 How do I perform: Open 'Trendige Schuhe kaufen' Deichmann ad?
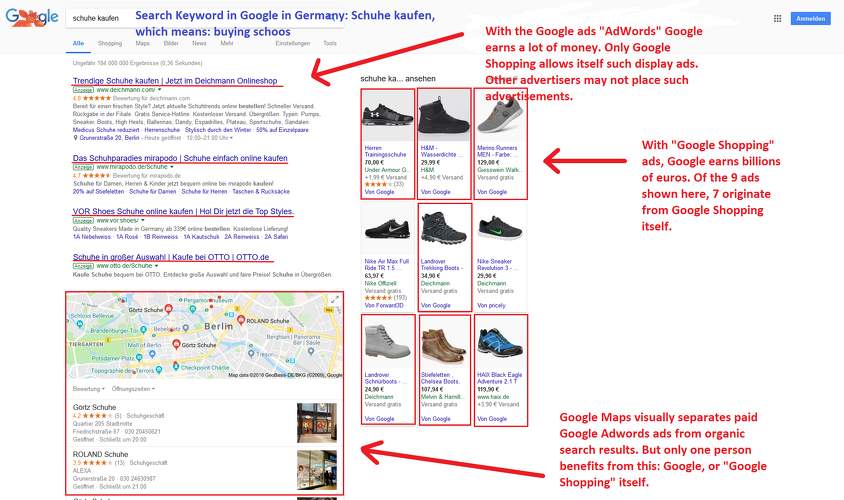[175, 81]
